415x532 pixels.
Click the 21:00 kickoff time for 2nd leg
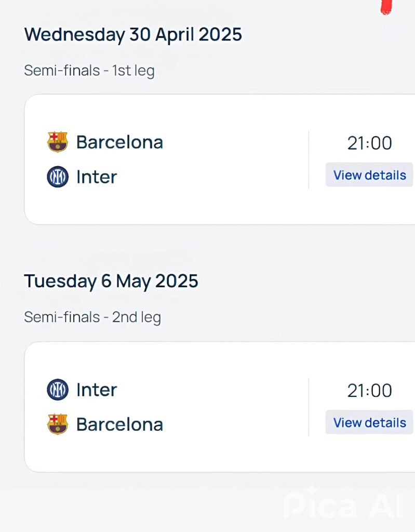[x=369, y=390]
